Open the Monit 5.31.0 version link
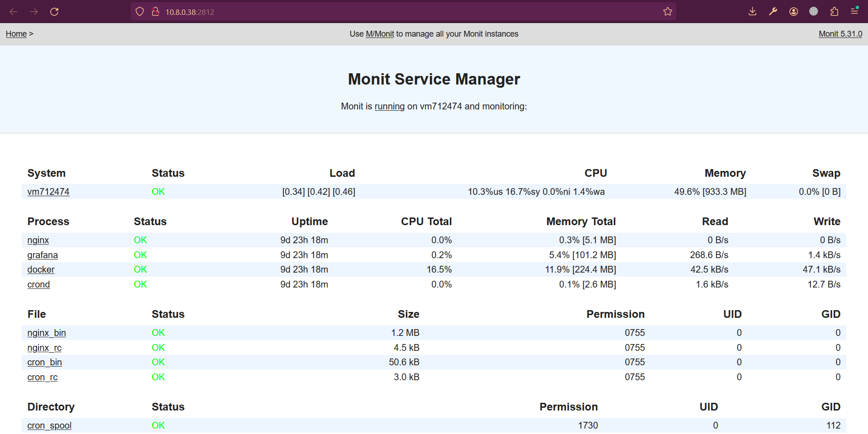 click(x=840, y=34)
